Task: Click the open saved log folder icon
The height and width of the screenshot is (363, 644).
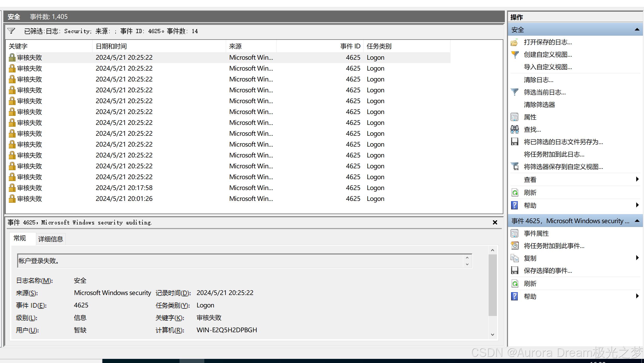Action: click(x=514, y=42)
